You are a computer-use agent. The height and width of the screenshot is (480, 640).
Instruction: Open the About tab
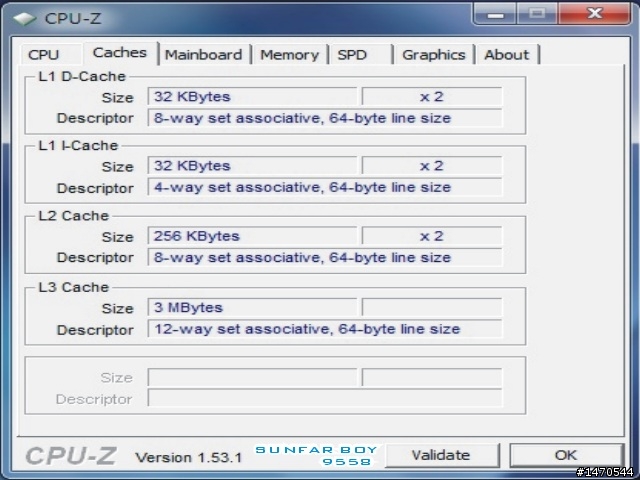pyautogui.click(x=507, y=55)
